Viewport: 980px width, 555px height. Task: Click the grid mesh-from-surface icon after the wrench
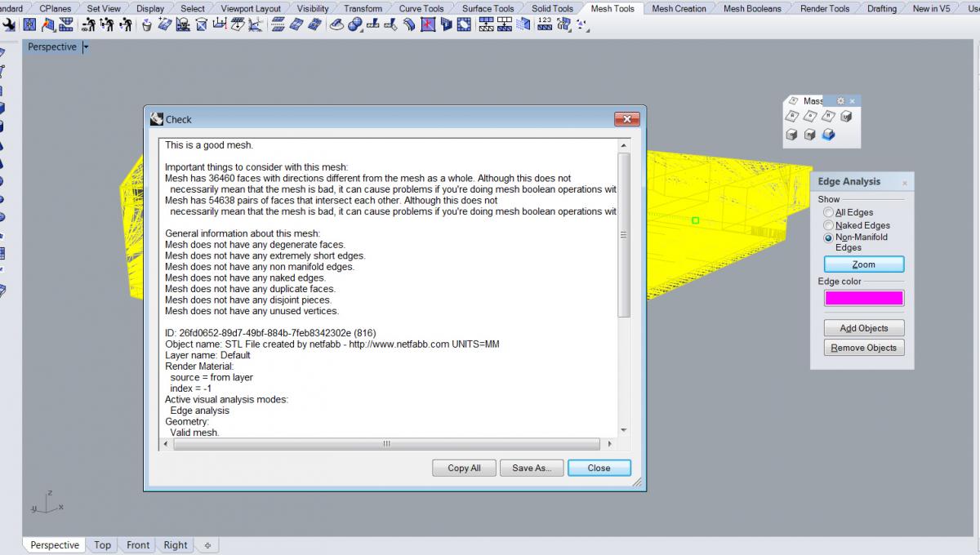[x=29, y=25]
